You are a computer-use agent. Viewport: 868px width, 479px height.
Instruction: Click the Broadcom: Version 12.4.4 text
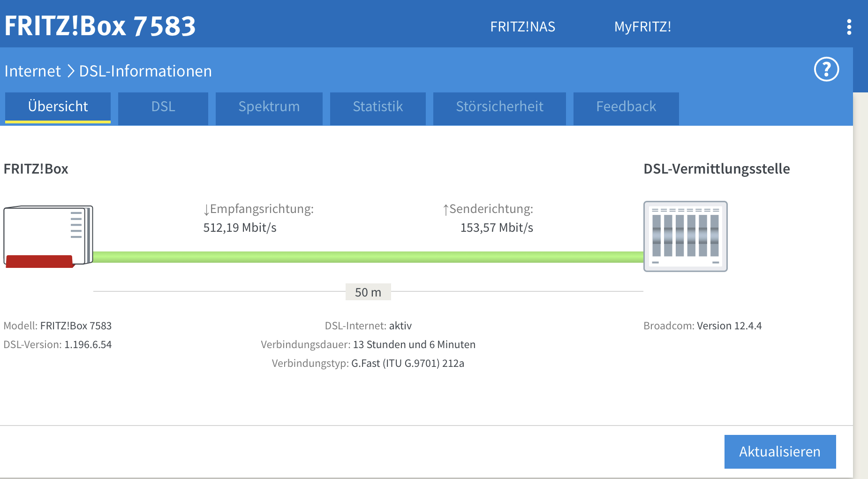coord(702,326)
